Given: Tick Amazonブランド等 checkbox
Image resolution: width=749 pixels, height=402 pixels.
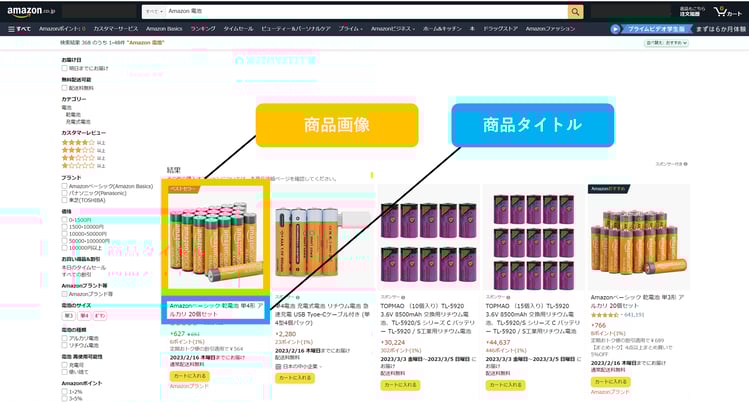Looking at the screenshot, I should (x=64, y=294).
